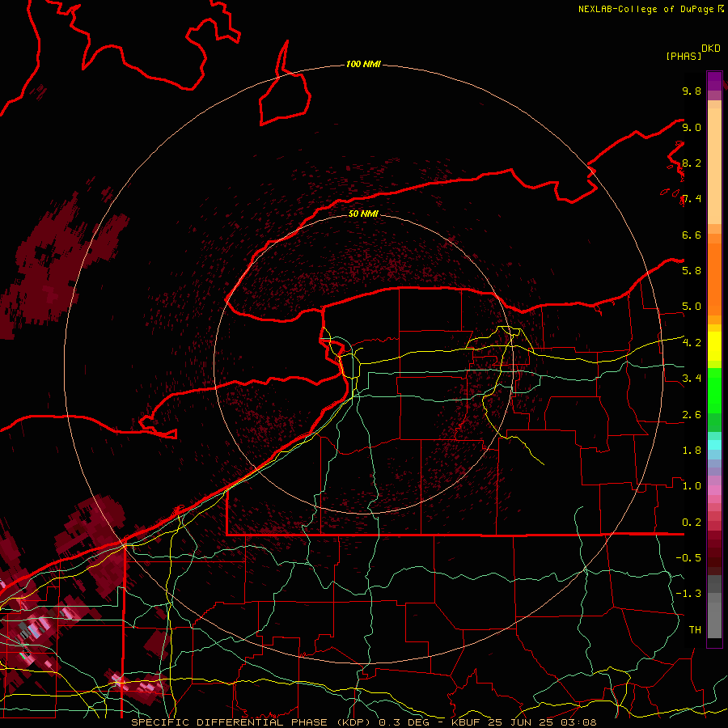Viewport: 728px width, 728px height.
Task: Click the DKD legend heading
Action: (711, 49)
